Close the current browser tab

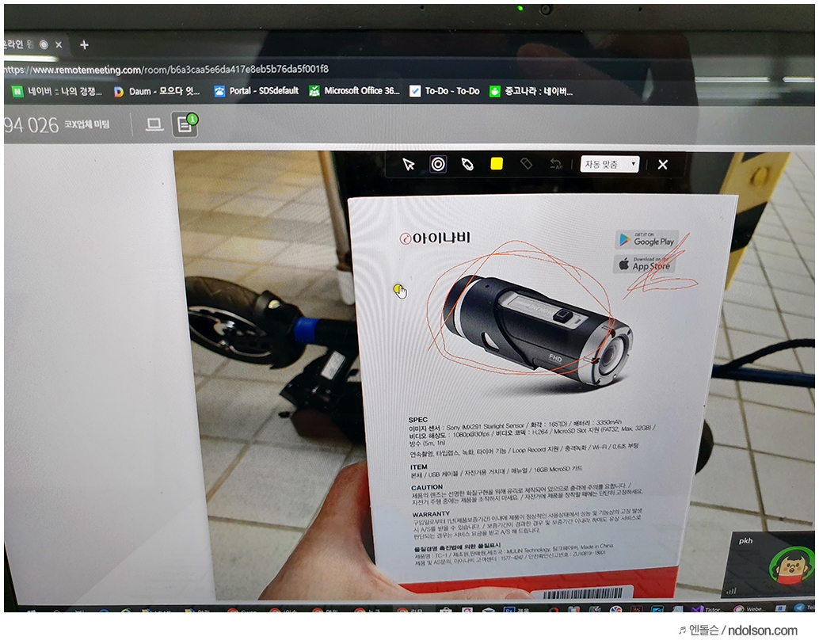[x=59, y=45]
